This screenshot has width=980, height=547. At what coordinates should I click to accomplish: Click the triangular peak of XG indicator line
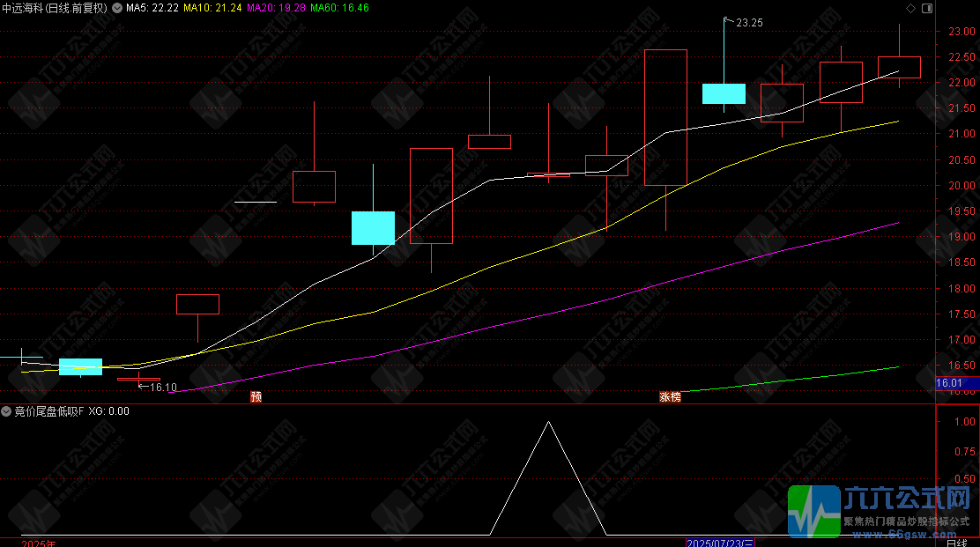tap(549, 423)
